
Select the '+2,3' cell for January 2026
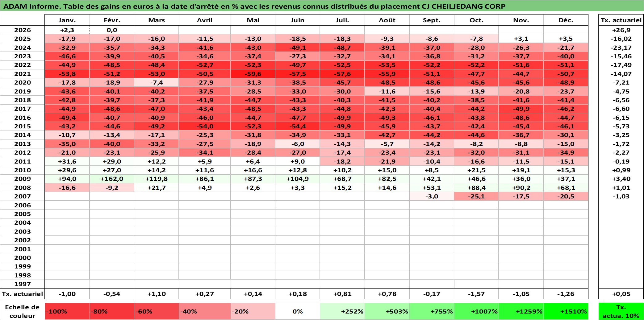[x=67, y=30]
